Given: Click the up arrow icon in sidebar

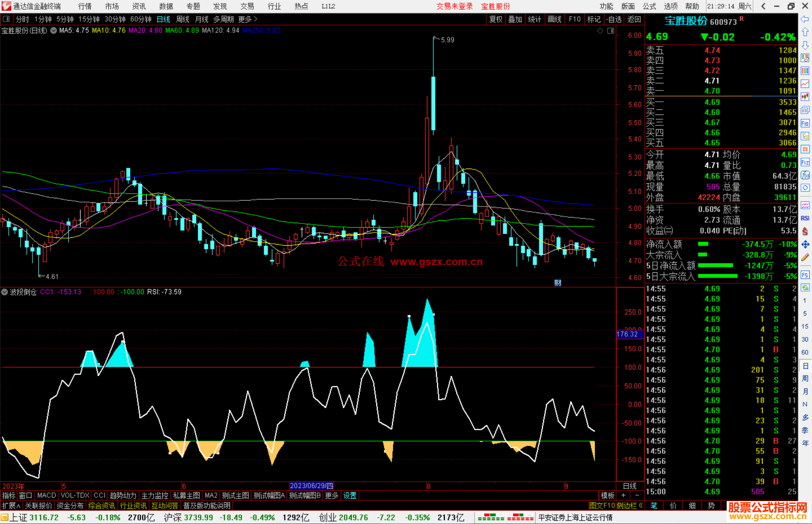Looking at the screenshot, I should pos(805,32).
